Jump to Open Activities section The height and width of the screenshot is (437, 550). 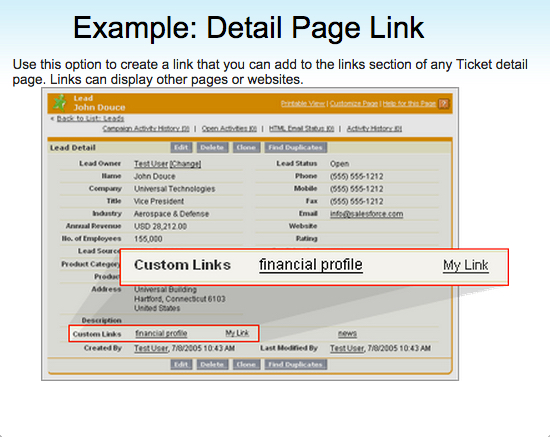coord(229,128)
